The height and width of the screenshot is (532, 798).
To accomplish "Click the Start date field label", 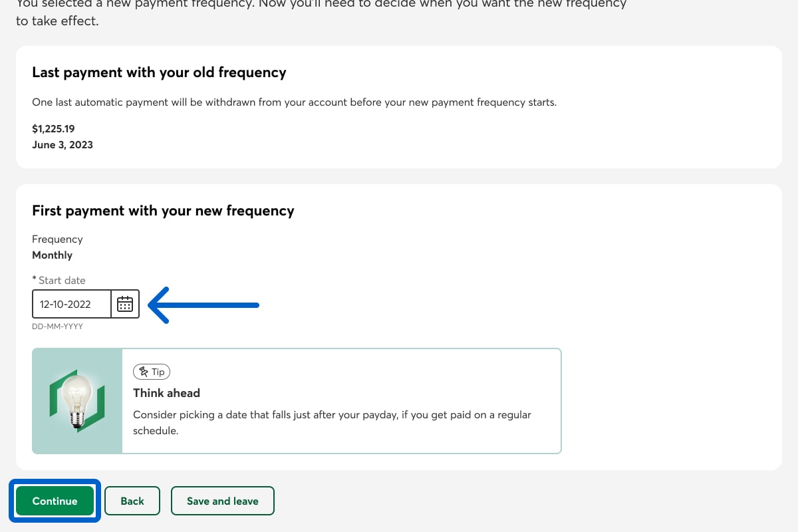I will pyautogui.click(x=62, y=281).
